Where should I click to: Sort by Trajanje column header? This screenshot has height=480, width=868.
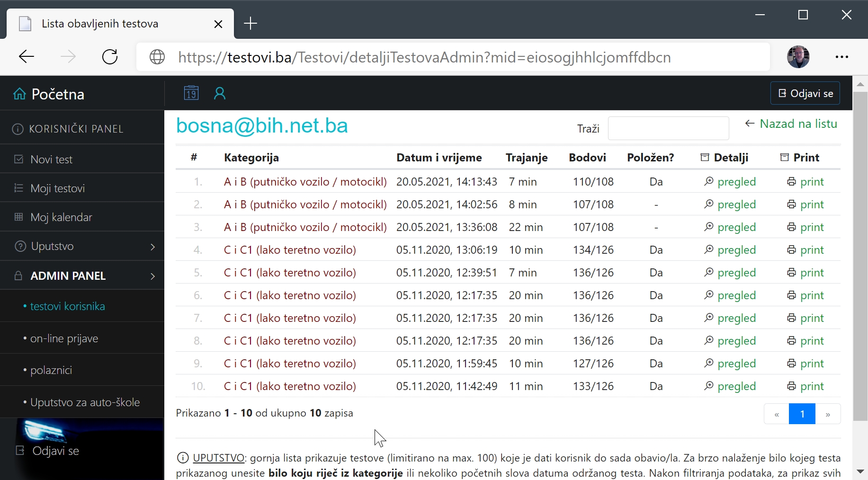[x=527, y=158]
